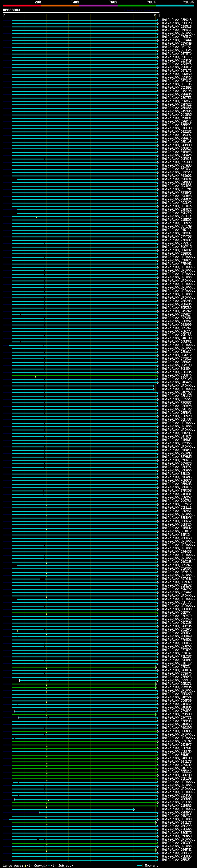The width and height of the screenshot is (197, 868).
Task: Open hit UniRef100_B9RER3
Action: pos(177,23)
